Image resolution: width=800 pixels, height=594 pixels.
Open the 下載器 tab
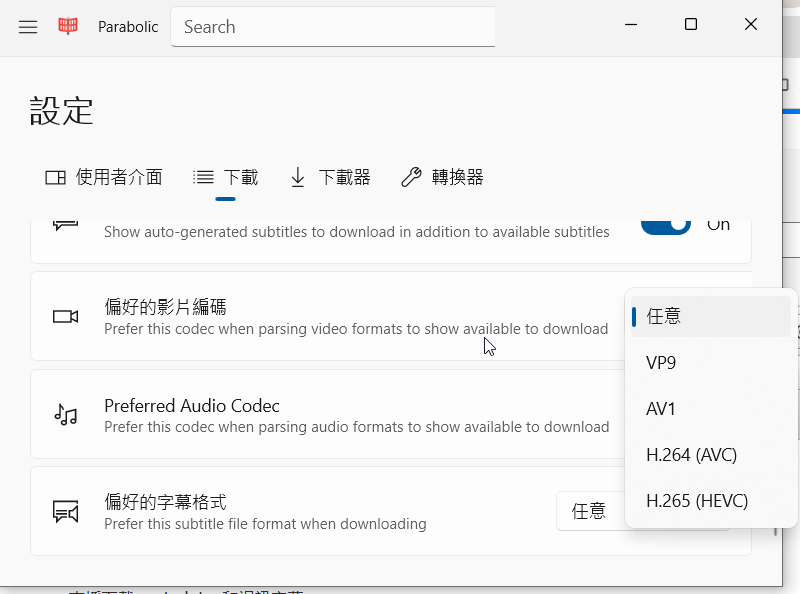pos(330,177)
